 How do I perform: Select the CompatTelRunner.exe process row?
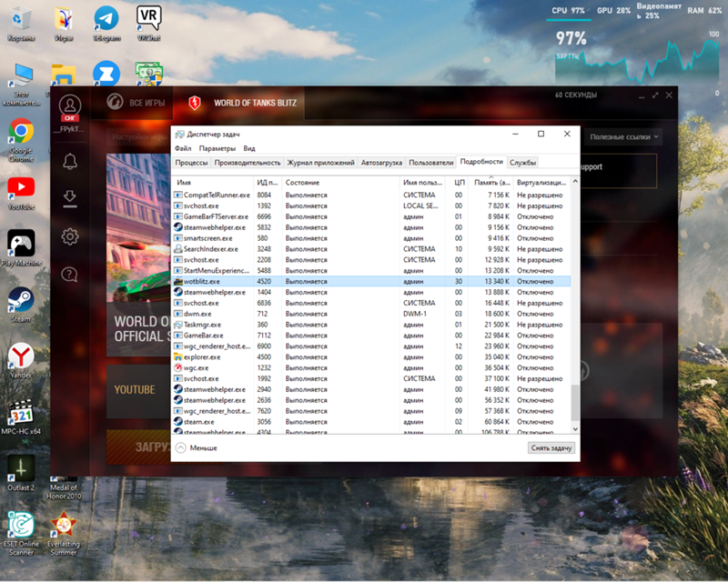pos(371,195)
